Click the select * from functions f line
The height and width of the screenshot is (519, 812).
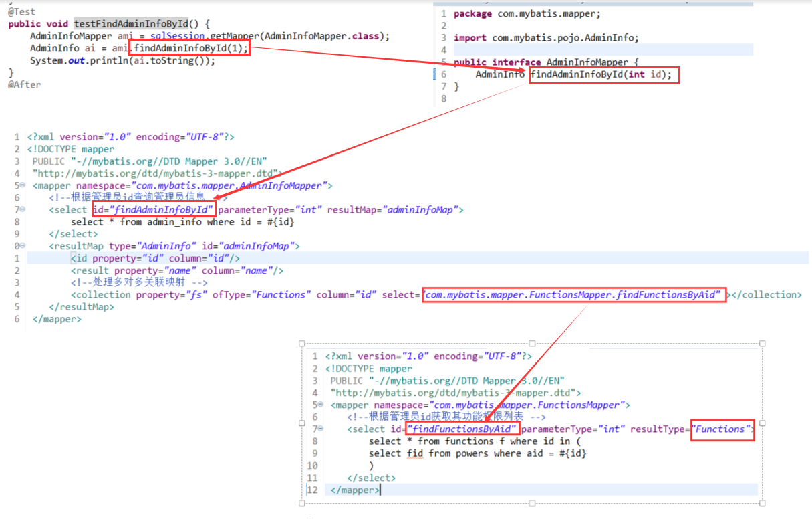coord(475,441)
